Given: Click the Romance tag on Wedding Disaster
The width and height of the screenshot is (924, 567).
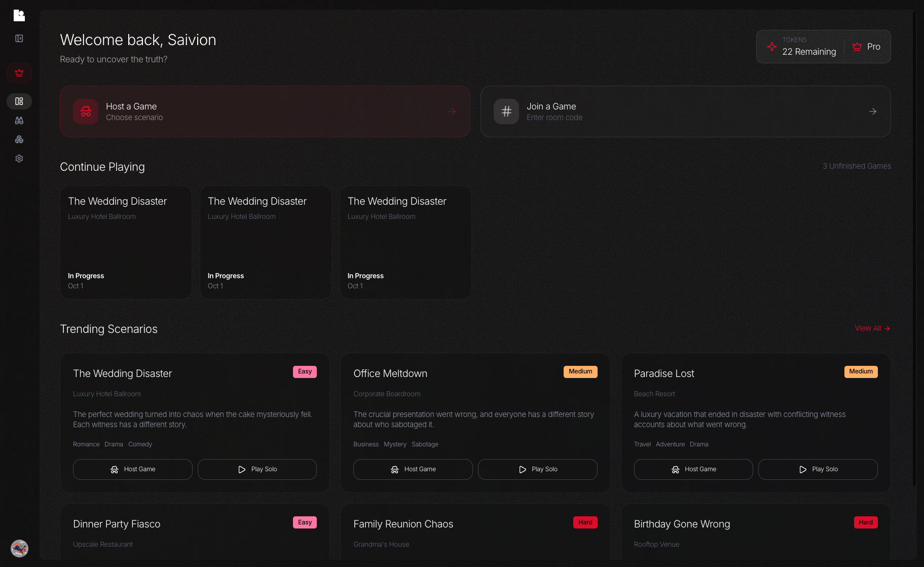Looking at the screenshot, I should (86, 444).
